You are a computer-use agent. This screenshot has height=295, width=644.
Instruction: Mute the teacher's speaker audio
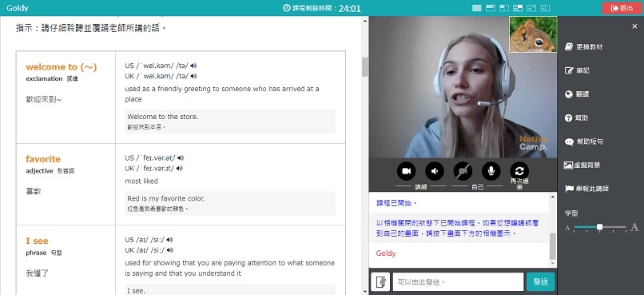point(435,171)
